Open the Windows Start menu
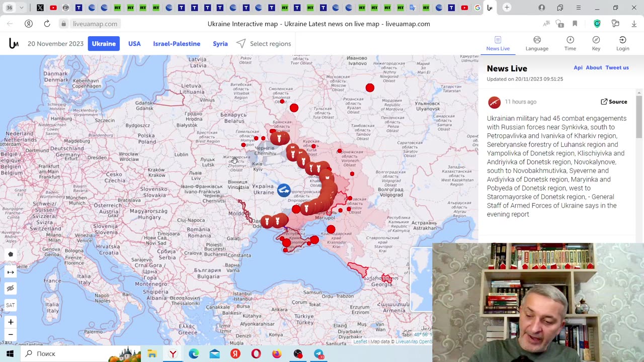644x362 pixels. [10, 353]
